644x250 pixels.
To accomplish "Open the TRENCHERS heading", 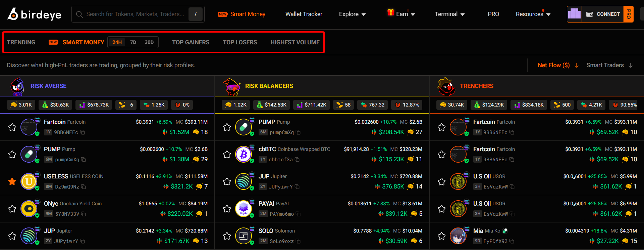I will coord(477,86).
